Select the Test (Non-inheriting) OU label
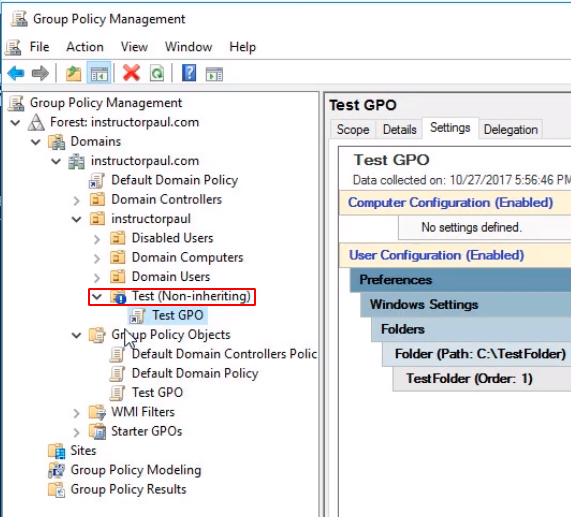Image resolution: width=571 pixels, height=517 pixels. pos(191,296)
